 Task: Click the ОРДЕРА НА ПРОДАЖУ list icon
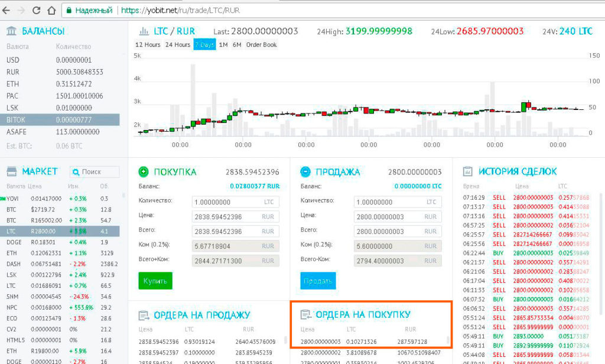(144, 315)
